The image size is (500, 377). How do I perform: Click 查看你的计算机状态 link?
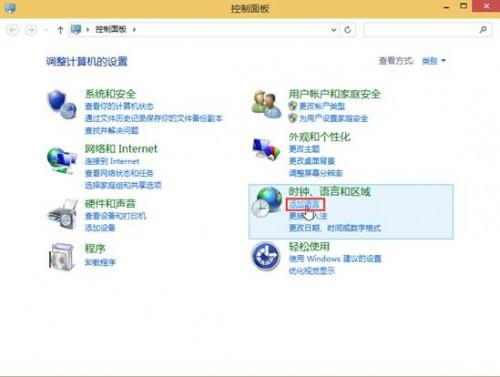click(x=119, y=106)
